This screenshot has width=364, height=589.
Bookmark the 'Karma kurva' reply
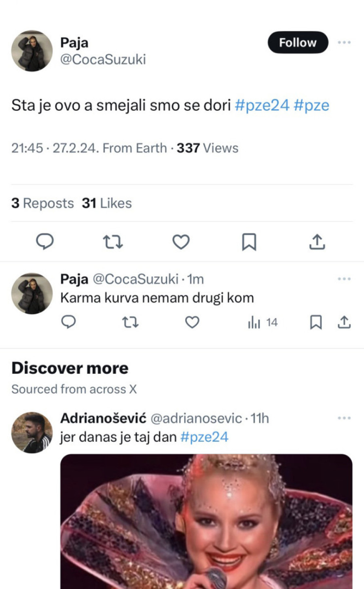click(315, 322)
